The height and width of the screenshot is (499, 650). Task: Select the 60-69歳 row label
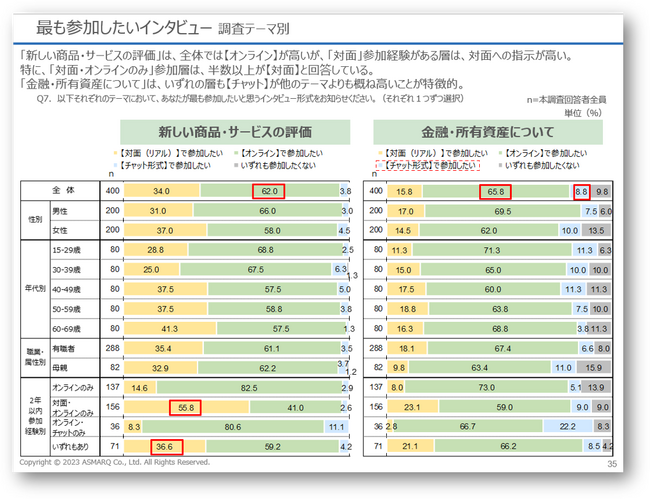pyautogui.click(x=66, y=329)
